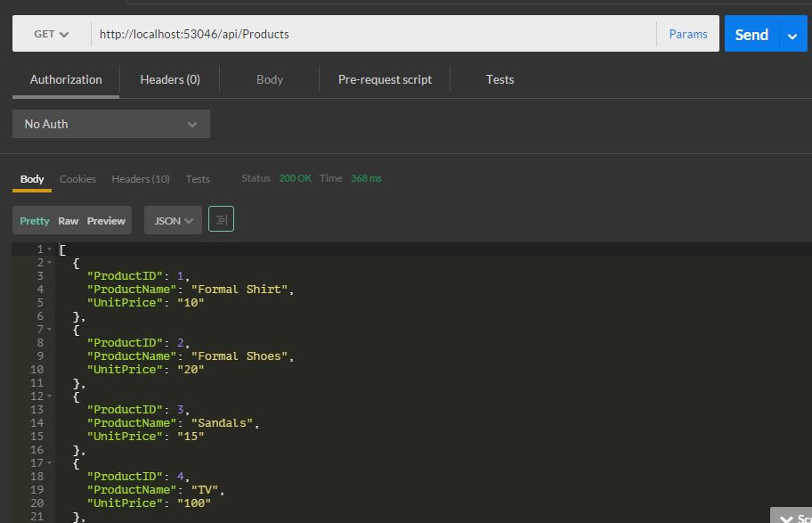Switch to Raw response view
812x523 pixels.
tap(69, 220)
